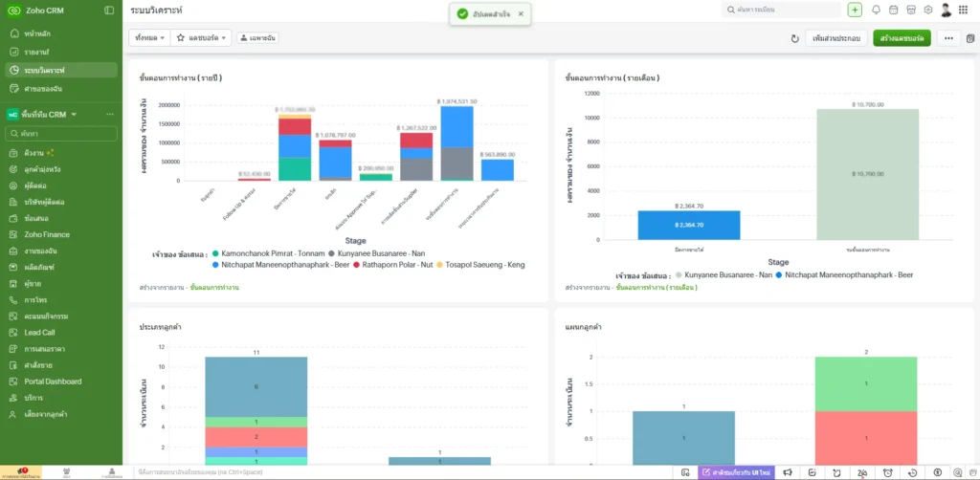Click the ฿563,890.00 blue bar in yearly chart
The width and height of the screenshot is (980, 480).
pos(498,170)
